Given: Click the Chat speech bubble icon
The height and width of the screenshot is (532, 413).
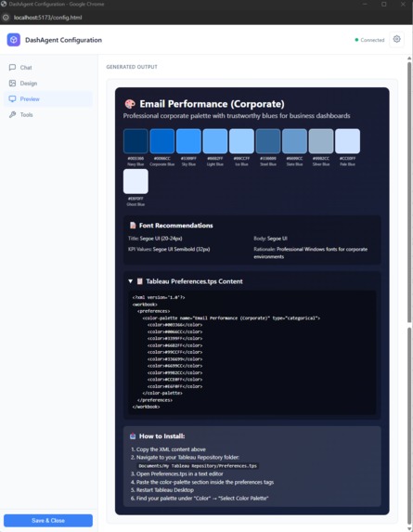Looking at the screenshot, I should [13, 67].
